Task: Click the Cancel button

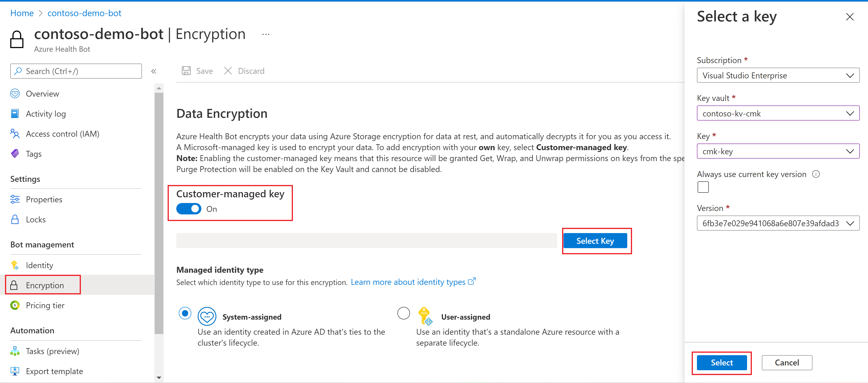Action: 787,362
